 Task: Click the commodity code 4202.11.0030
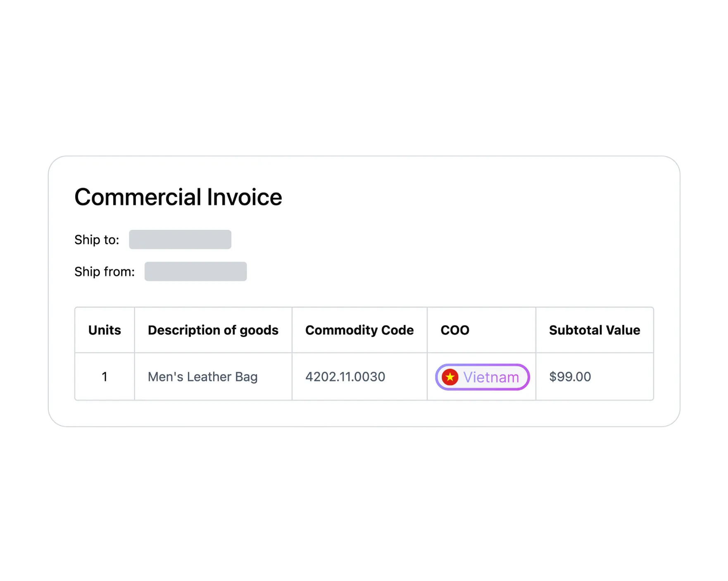345,376
